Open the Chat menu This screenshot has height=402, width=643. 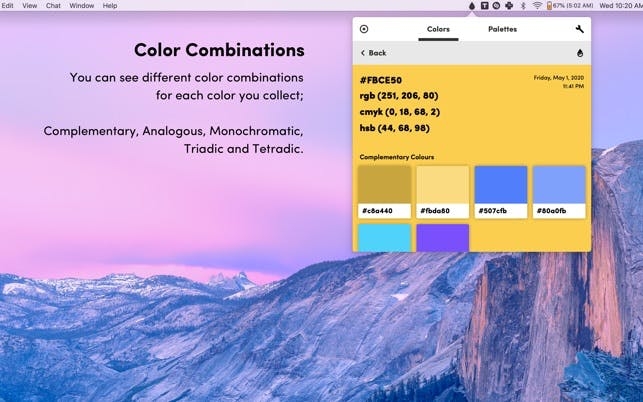pos(53,6)
